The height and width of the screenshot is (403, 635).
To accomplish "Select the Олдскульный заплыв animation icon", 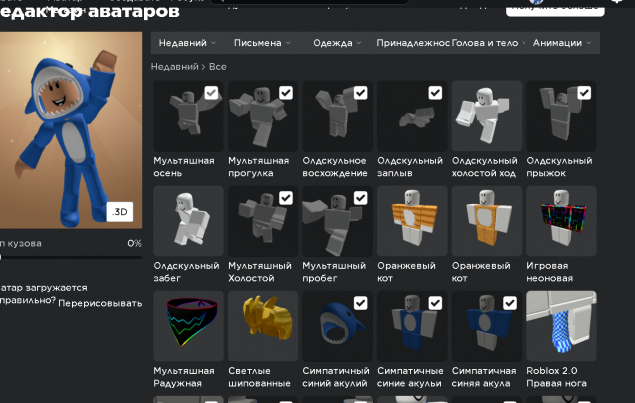I will (x=412, y=116).
